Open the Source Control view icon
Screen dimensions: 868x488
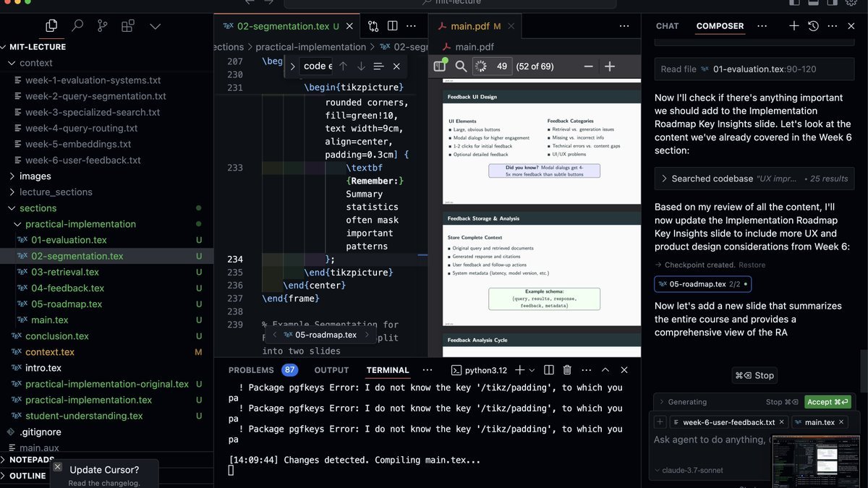[102, 26]
